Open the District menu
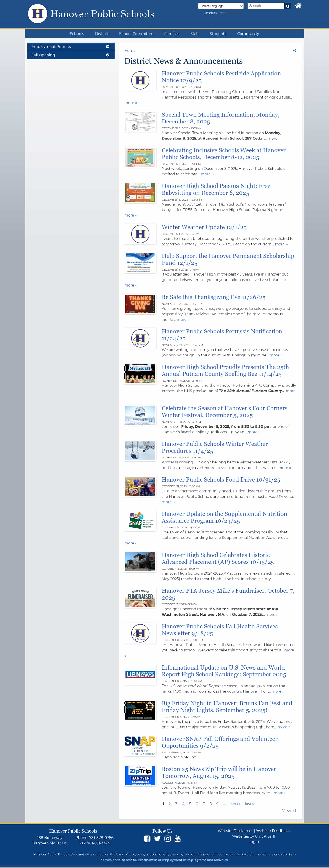Viewport: 329px width, 868px height. [x=101, y=34]
